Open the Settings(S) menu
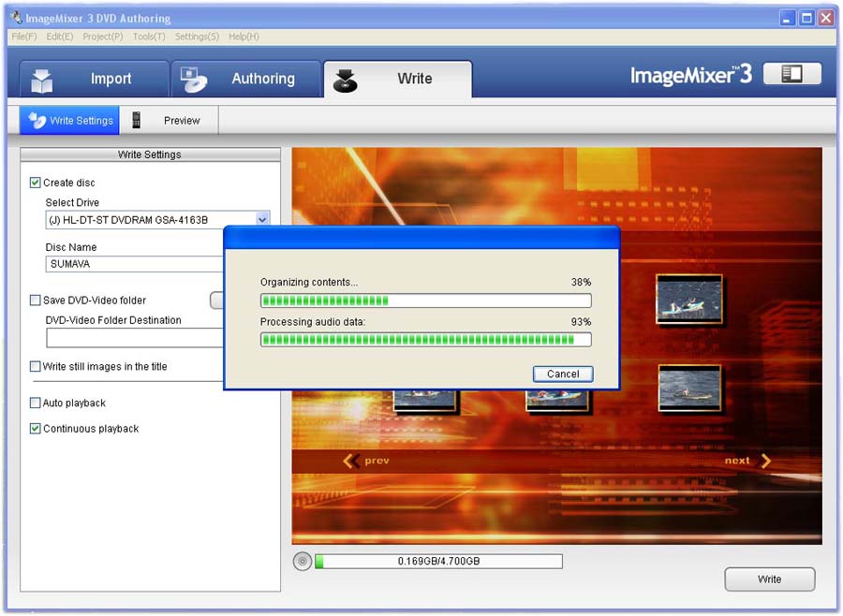 pos(197,37)
